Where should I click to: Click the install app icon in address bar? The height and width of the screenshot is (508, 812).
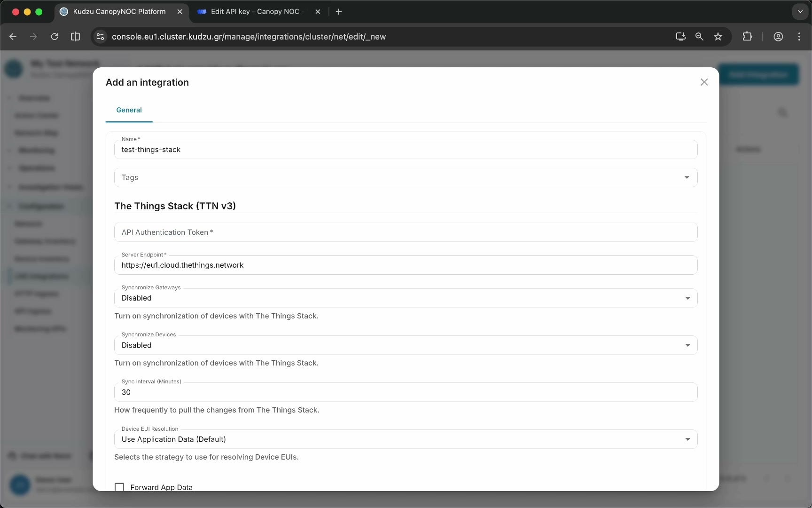point(680,37)
